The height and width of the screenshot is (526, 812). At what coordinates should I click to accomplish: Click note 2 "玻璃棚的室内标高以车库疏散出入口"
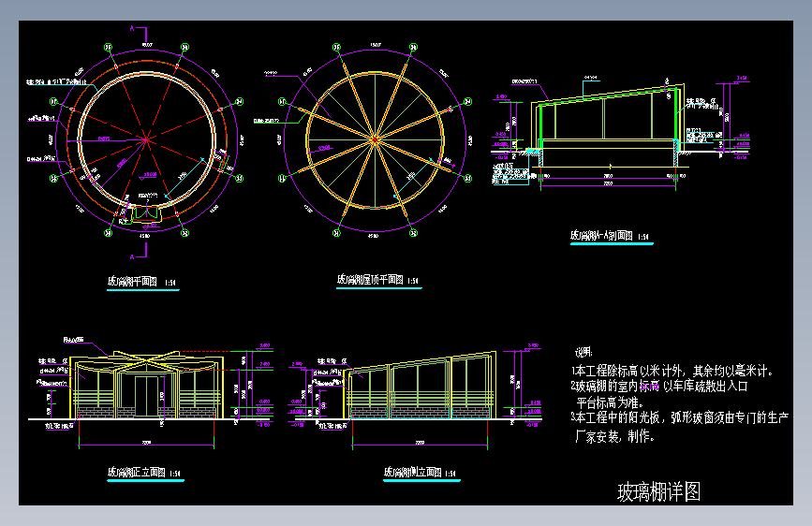click(659, 387)
